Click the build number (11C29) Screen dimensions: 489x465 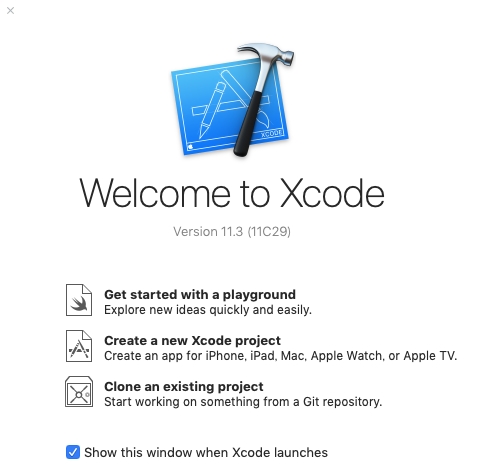click(x=269, y=232)
